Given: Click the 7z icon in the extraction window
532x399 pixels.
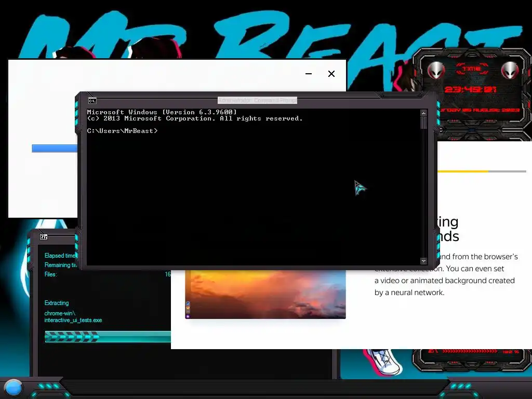Looking at the screenshot, I should (x=44, y=237).
